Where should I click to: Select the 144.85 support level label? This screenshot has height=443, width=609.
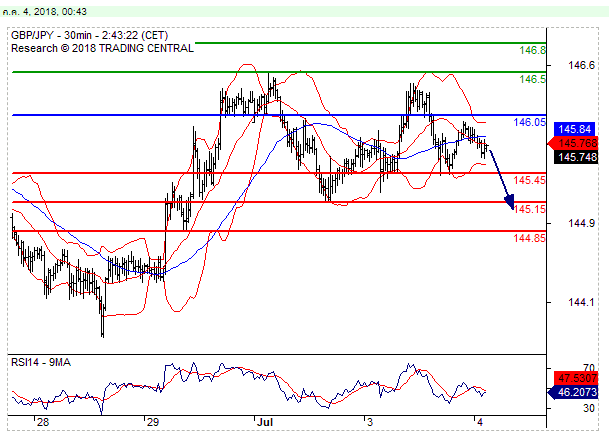coord(529,238)
